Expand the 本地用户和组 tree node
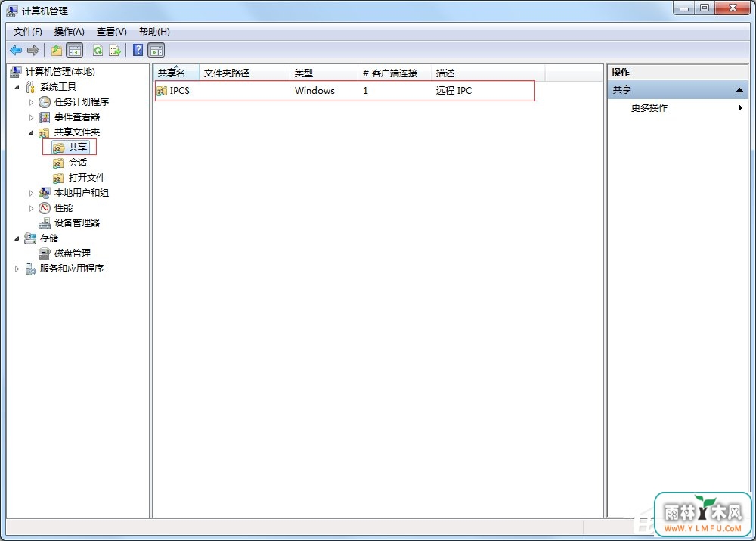 (31, 193)
